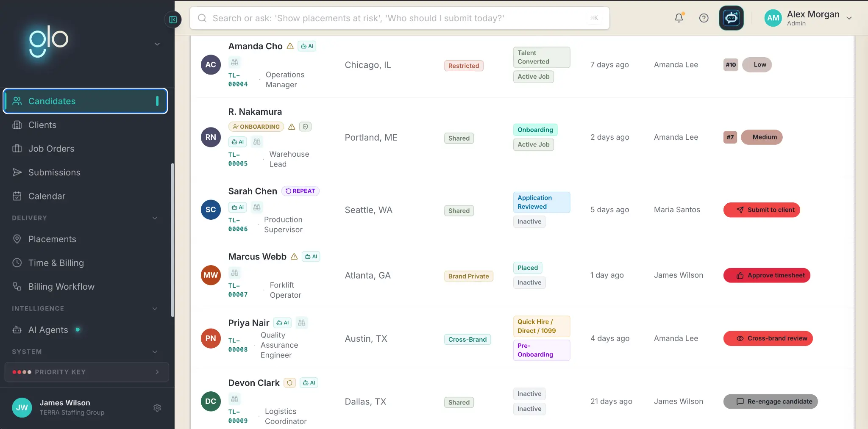Expand the Priority Key panel
Viewport: 868px width, 429px height.
click(86, 372)
